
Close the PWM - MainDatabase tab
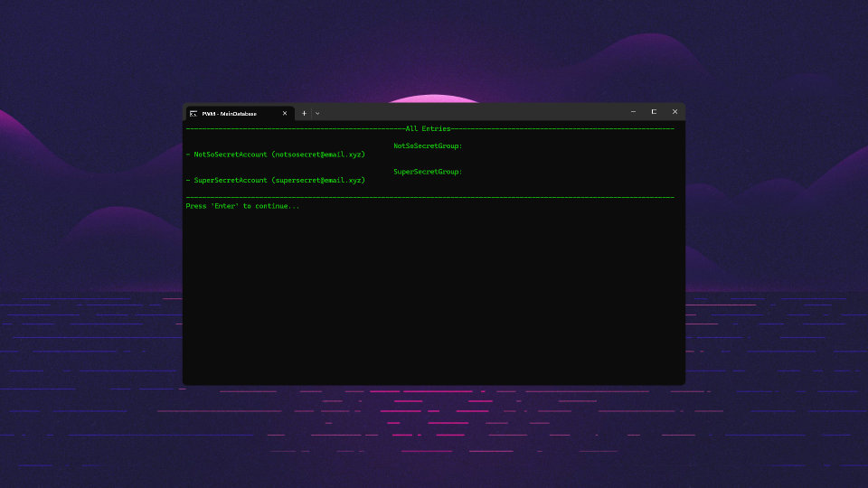pos(285,113)
